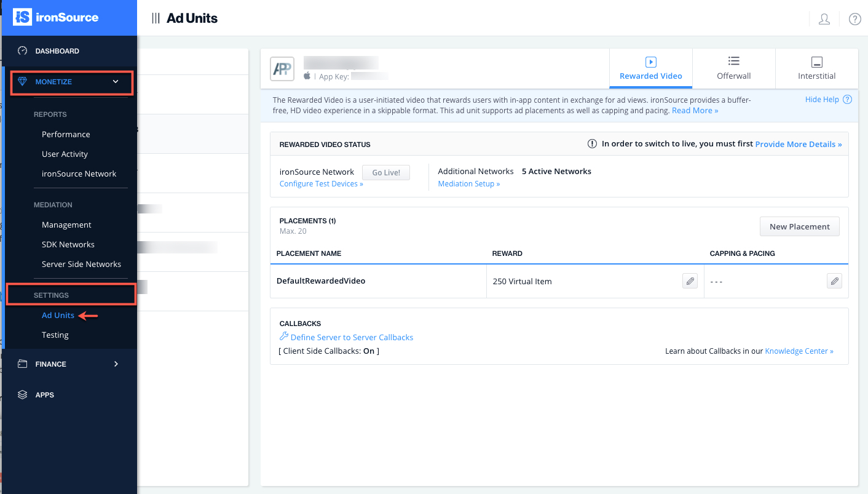Open the Dashboard gauge icon

pyautogui.click(x=23, y=51)
